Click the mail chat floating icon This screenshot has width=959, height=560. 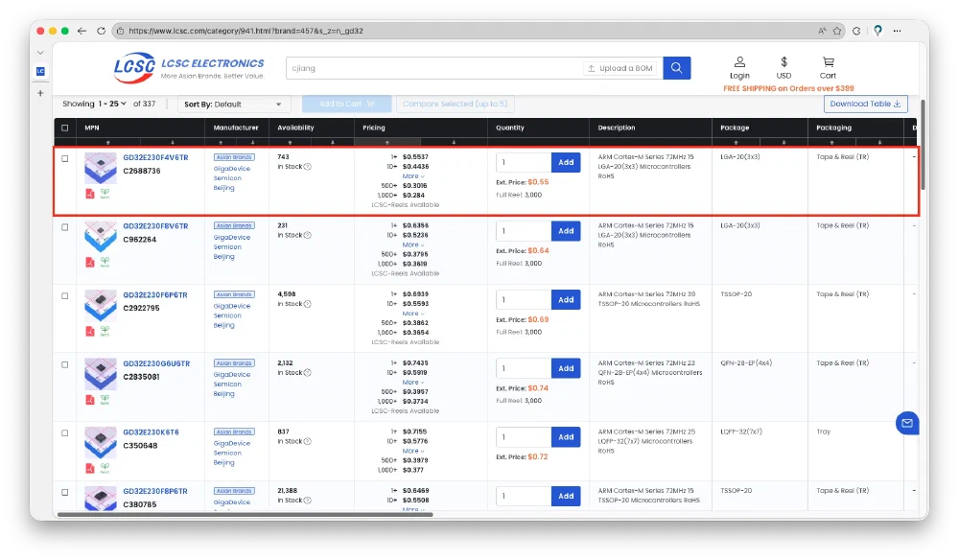click(906, 423)
